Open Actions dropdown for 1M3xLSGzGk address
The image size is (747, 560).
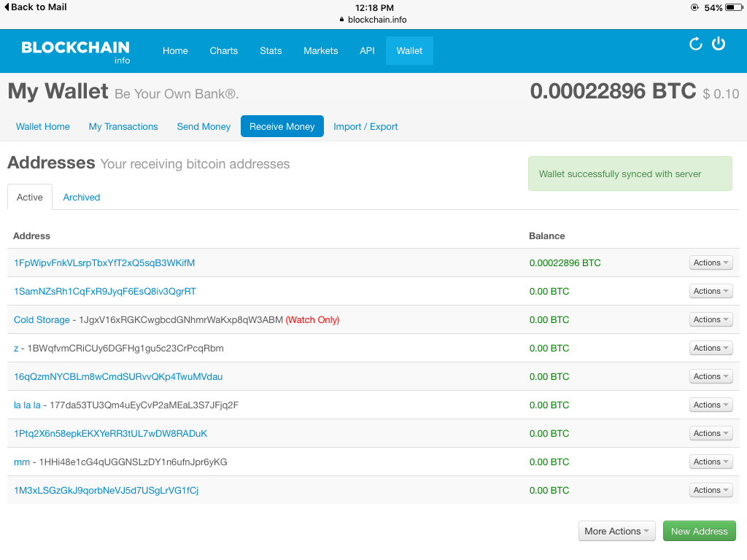tap(711, 490)
